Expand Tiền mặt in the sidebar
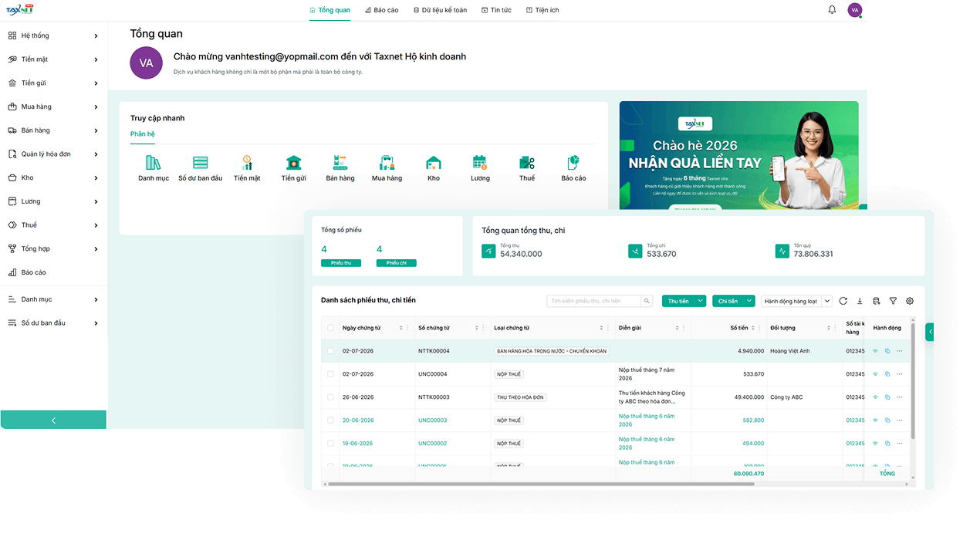Image resolution: width=980 pixels, height=537 pixels. (53, 59)
